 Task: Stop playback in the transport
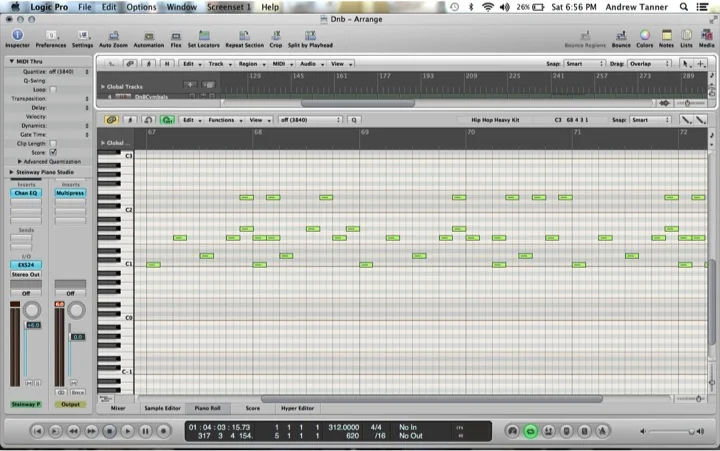[x=109, y=431]
